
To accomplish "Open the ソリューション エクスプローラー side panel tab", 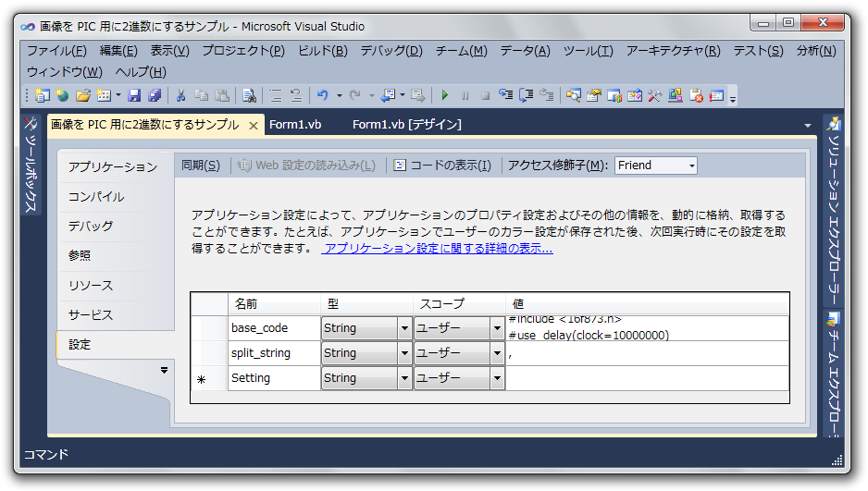I will tap(833, 211).
